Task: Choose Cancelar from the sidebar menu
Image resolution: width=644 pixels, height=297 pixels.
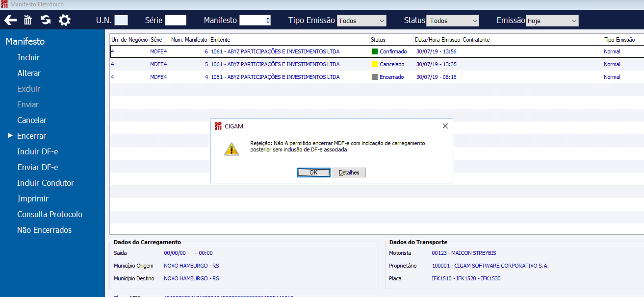Action: 32,120
